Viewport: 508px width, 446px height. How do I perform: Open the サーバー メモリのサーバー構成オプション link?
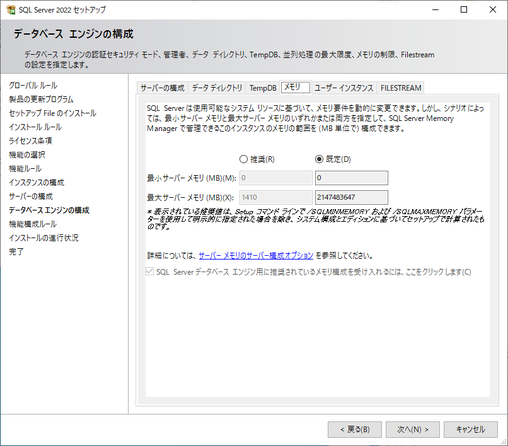click(256, 256)
